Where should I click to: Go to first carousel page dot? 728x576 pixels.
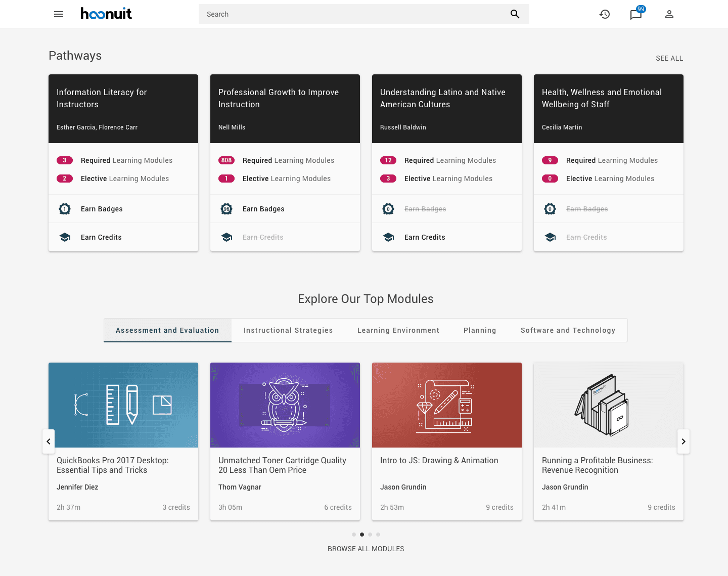pos(354,535)
